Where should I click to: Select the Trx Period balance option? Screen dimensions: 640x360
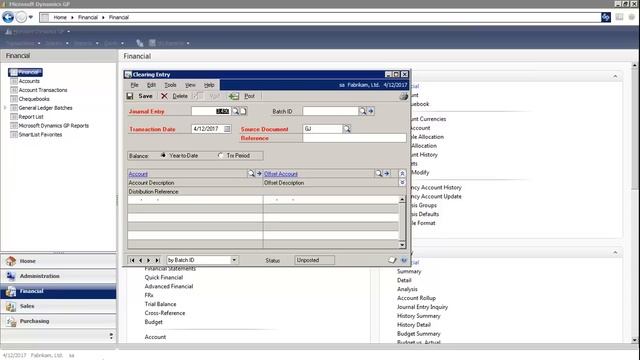point(220,156)
